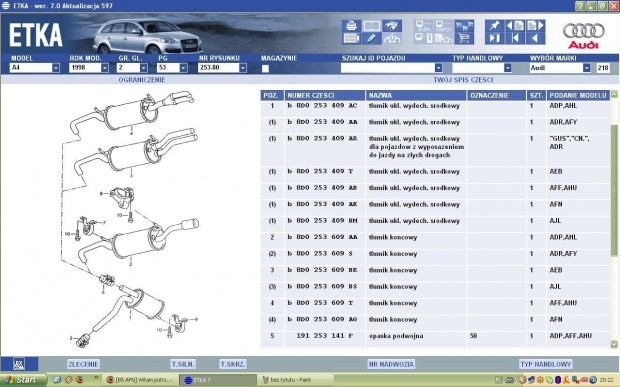Click the parts list vertical scrollbar

click(614, 219)
